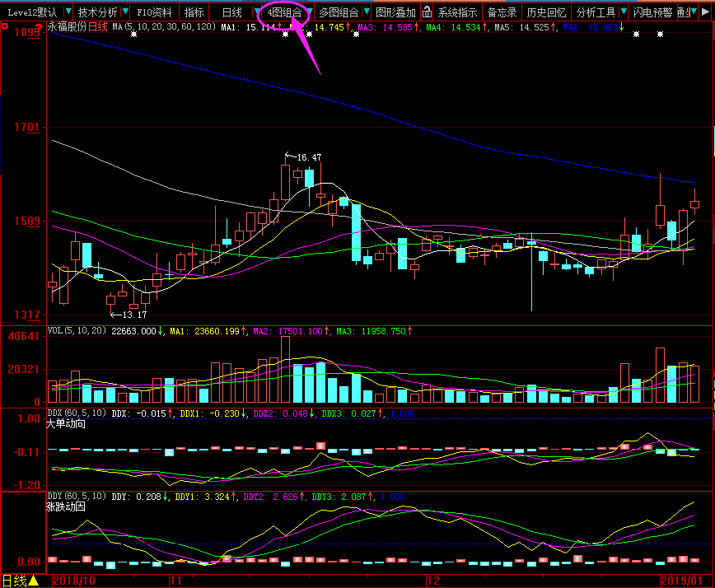This screenshot has height=588, width=715.
Task: Open the 闪电预警 alert tool
Action: click(652, 12)
